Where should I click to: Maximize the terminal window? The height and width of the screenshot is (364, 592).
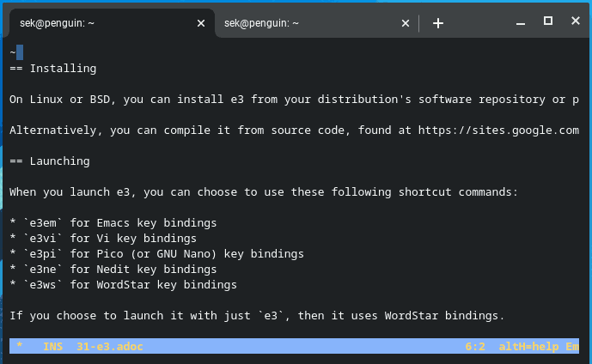[x=548, y=21]
